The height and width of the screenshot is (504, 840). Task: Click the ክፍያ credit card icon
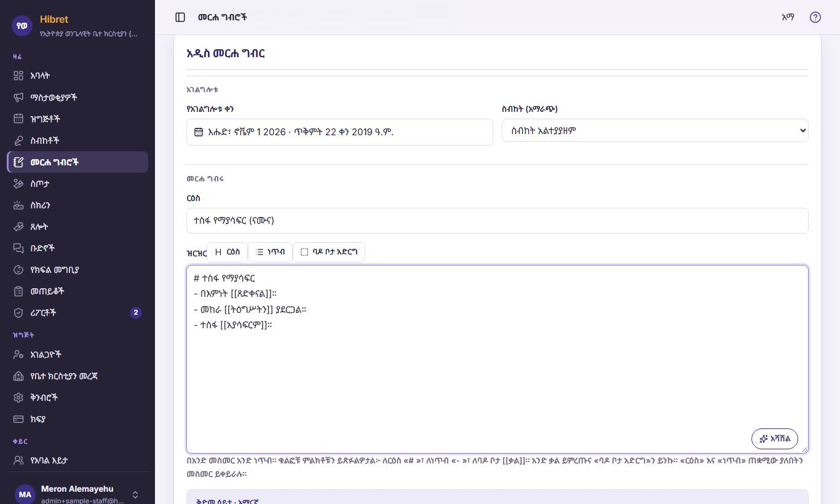[x=18, y=419]
